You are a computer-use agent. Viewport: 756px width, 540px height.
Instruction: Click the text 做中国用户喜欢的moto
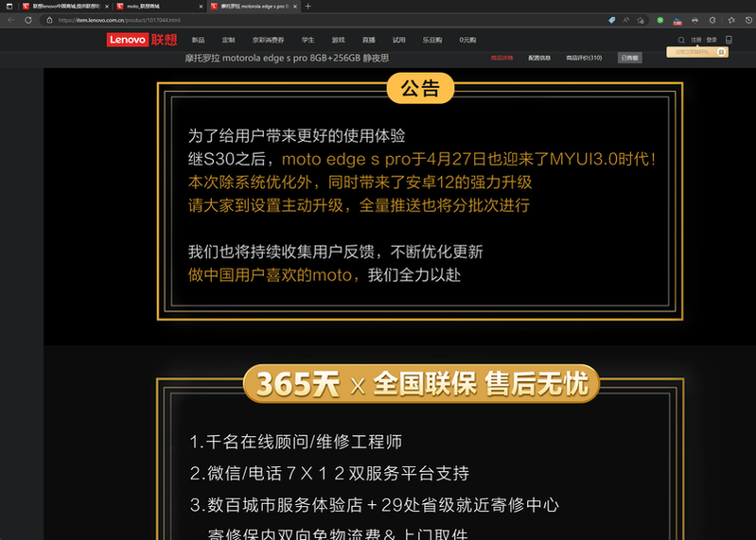point(270,275)
